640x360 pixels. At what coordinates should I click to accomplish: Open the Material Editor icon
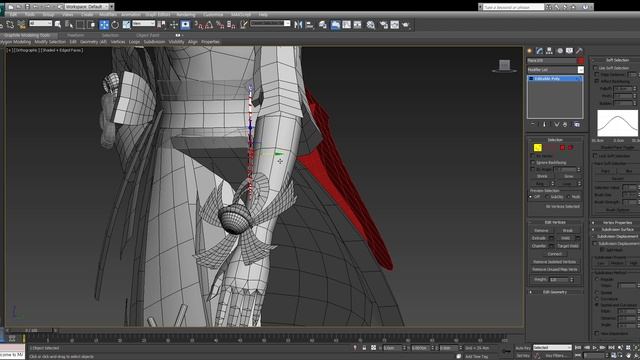[x=370, y=25]
